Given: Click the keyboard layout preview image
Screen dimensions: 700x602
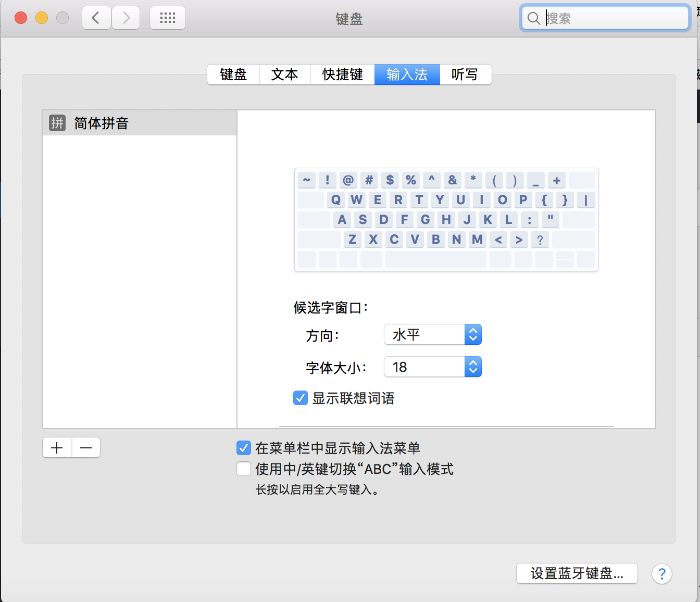Looking at the screenshot, I should [x=446, y=219].
